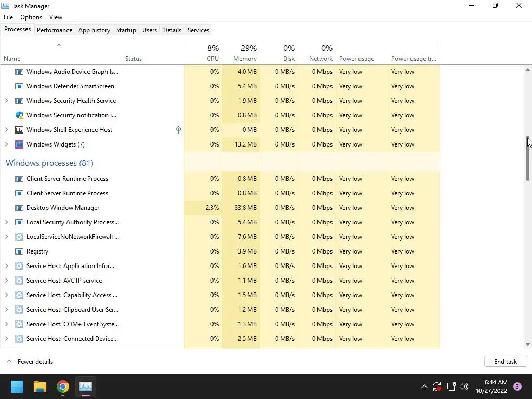Click the Service Host: AVCTP service gear icon

pos(19,281)
